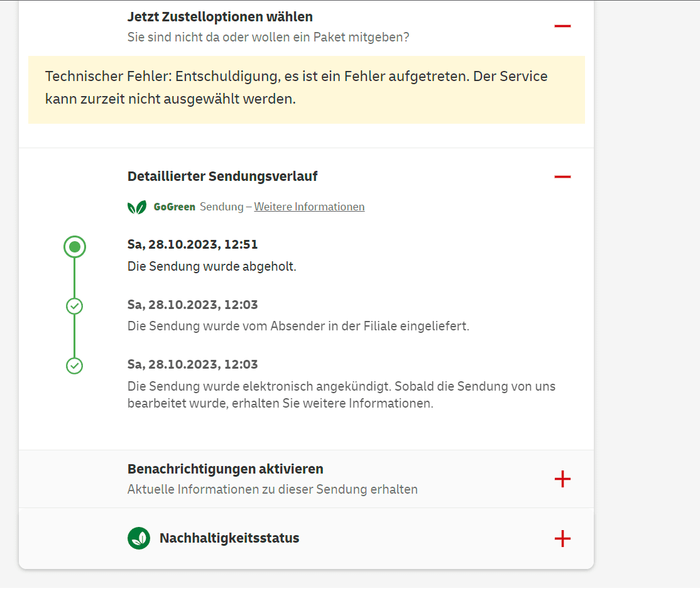Image resolution: width=700 pixels, height=613 pixels.
Task: Open the "Weitere Informationen" link
Action: [x=309, y=207]
